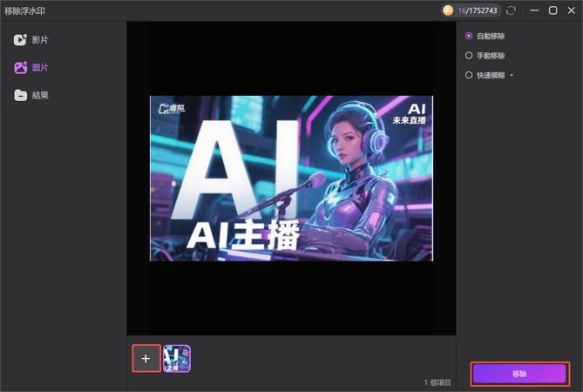Expand the 快速模糊 dropdown arrow
The image size is (583, 392).
[512, 76]
